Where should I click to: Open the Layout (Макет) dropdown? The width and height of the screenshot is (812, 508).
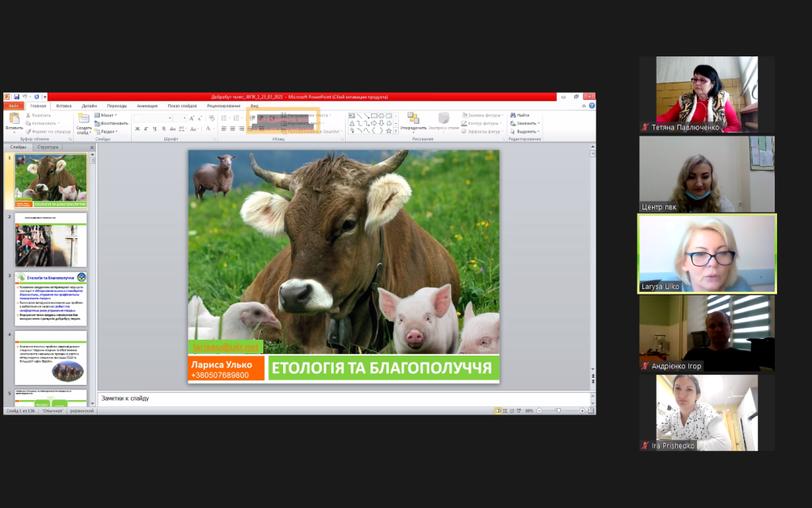pos(109,115)
